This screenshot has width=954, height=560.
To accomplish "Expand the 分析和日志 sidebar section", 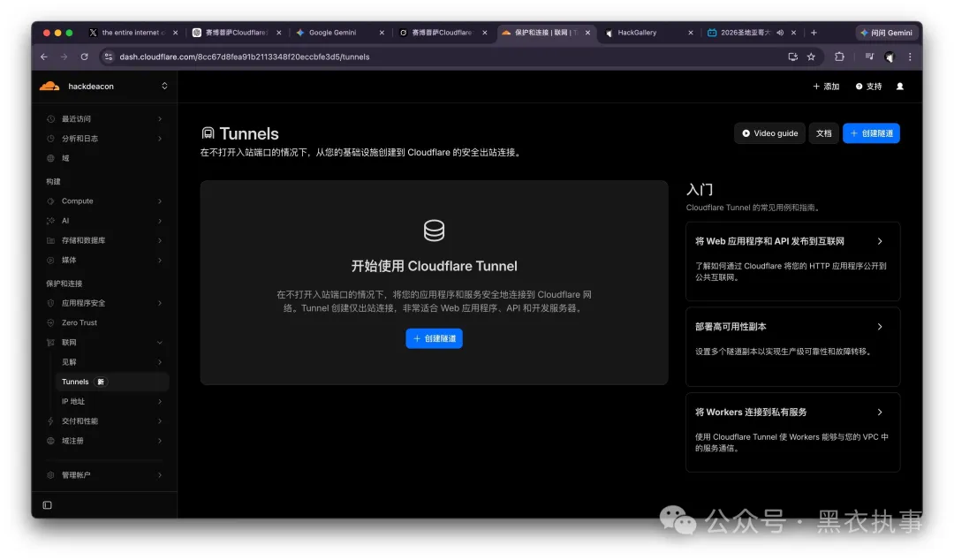I will pos(104,138).
